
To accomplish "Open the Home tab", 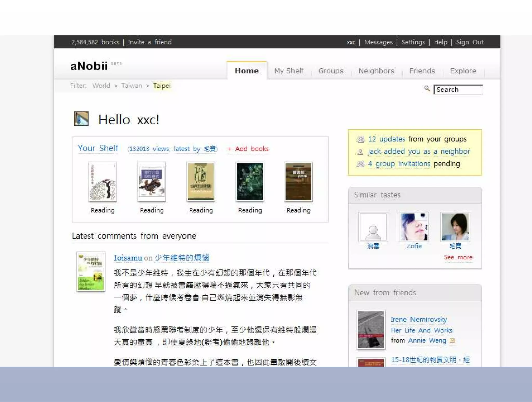I will (247, 71).
